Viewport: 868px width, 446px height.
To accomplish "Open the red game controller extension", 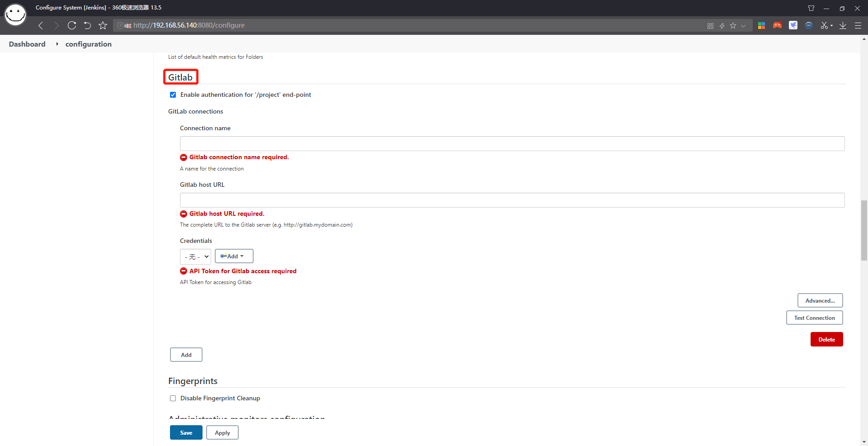I will pos(778,25).
